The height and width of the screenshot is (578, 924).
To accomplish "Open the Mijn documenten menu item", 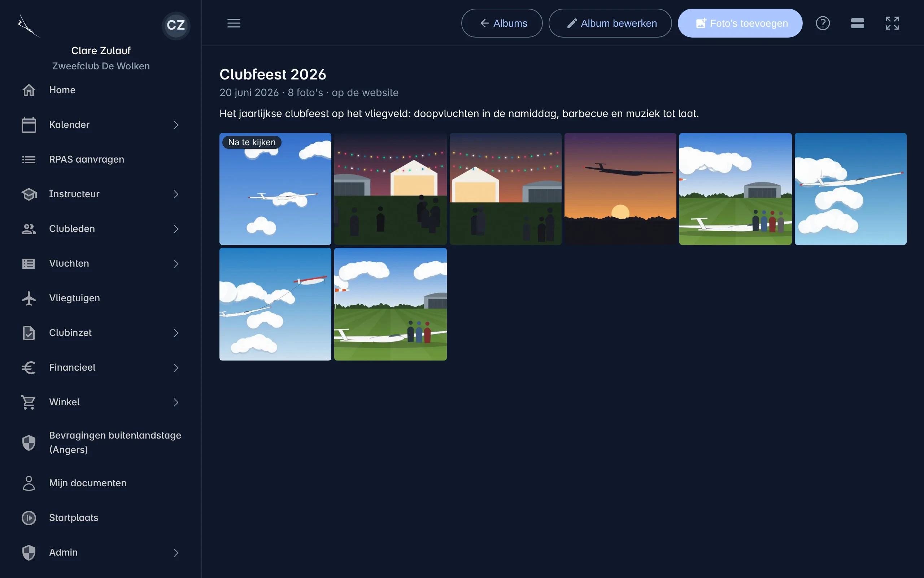I will (101, 483).
